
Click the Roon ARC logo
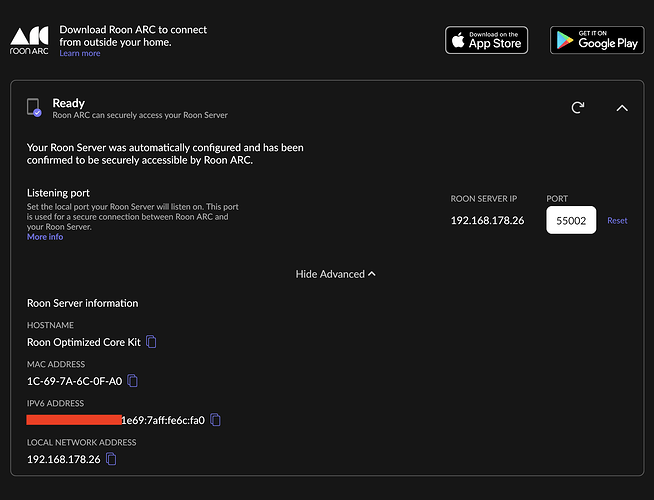28,41
